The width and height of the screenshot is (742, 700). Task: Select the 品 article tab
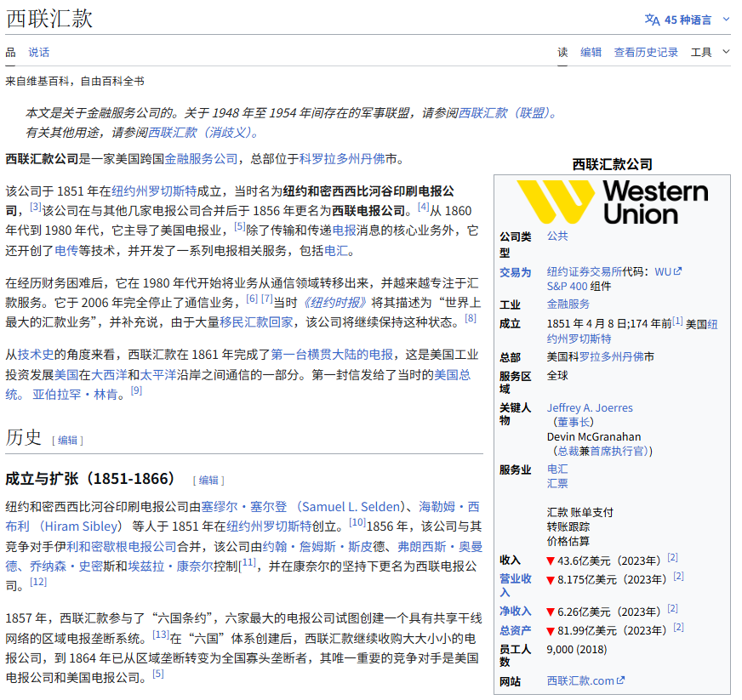tap(10, 52)
